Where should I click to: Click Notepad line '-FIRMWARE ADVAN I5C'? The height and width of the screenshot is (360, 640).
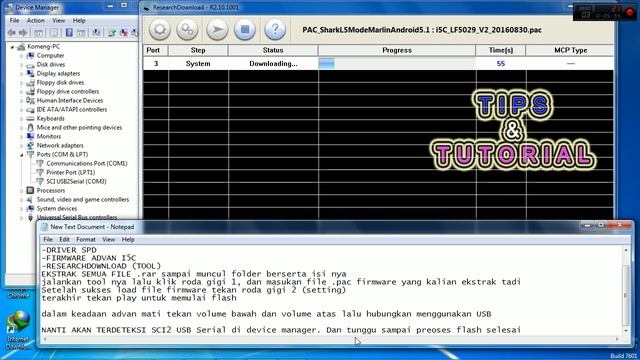(x=89, y=258)
